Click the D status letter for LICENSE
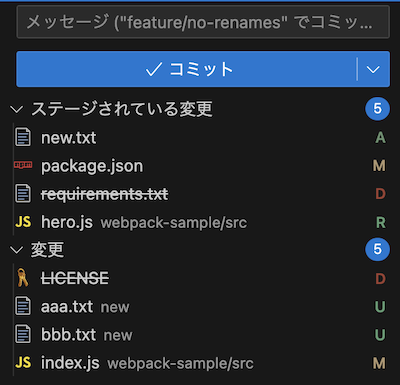Image resolution: width=400 pixels, height=385 pixels. [380, 279]
